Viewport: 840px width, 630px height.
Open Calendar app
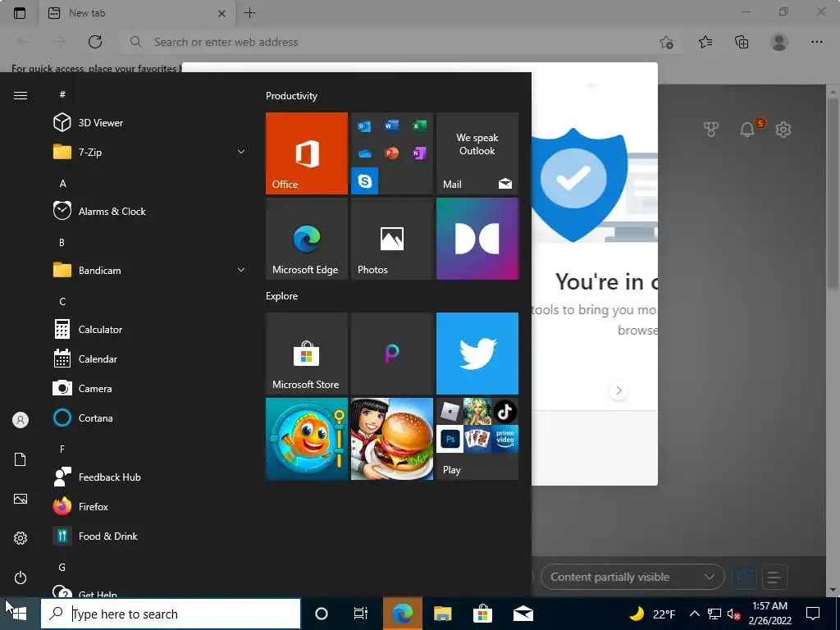coord(150,359)
